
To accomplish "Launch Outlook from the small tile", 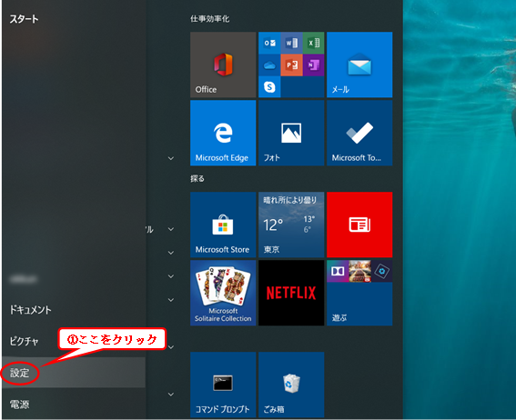I will [x=269, y=43].
